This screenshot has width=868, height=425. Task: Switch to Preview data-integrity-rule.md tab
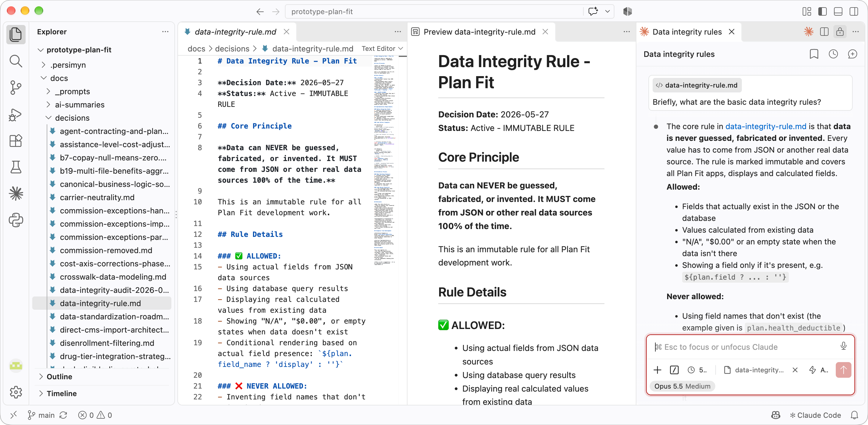click(479, 32)
